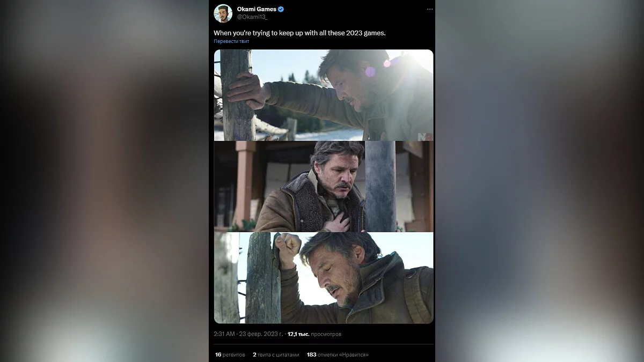Open the Okami Games display name link

(257, 9)
